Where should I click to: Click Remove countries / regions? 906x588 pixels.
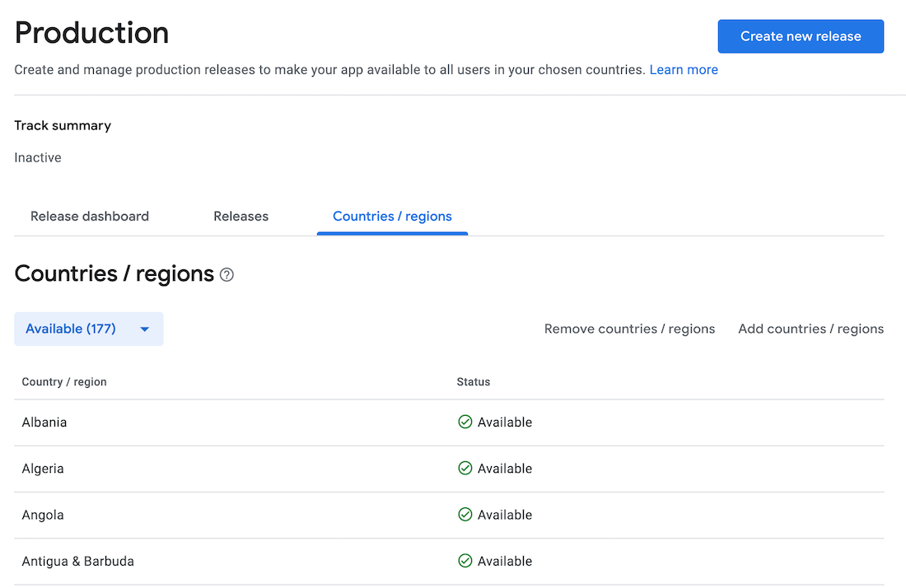(629, 329)
